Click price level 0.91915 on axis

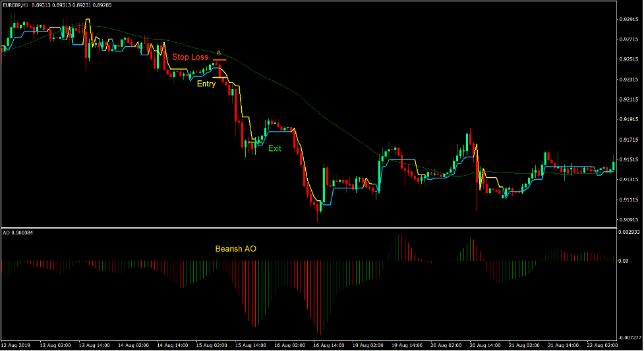629,120
